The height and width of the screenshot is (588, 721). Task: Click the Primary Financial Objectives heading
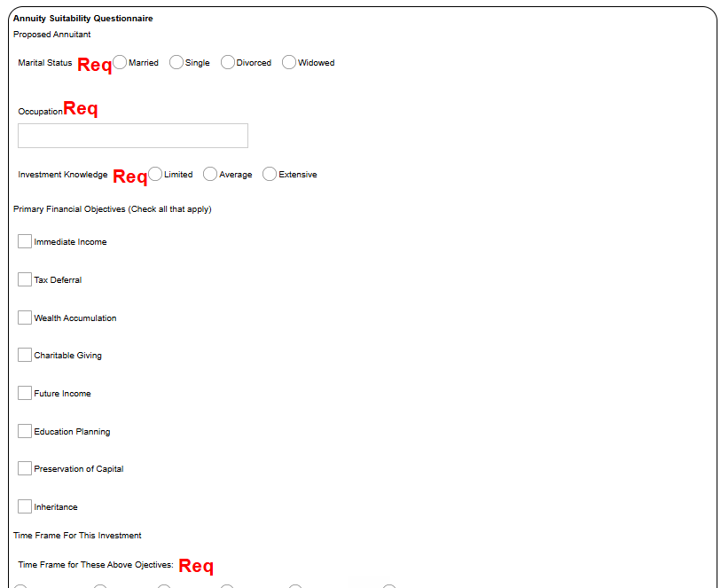tap(113, 209)
